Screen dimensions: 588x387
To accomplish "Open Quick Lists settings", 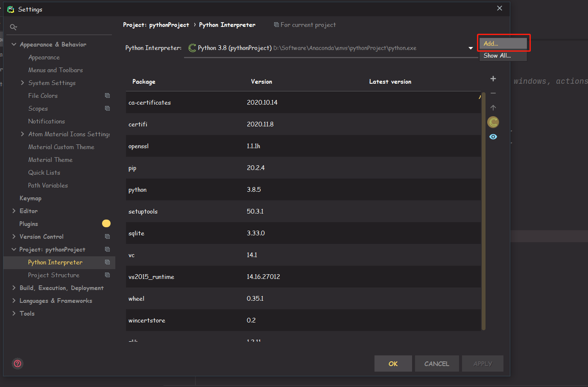I will (x=44, y=173).
